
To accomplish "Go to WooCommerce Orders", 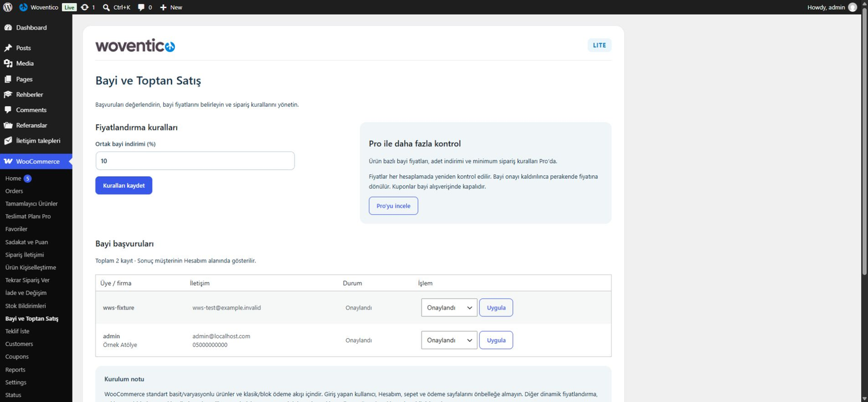I will [x=14, y=191].
